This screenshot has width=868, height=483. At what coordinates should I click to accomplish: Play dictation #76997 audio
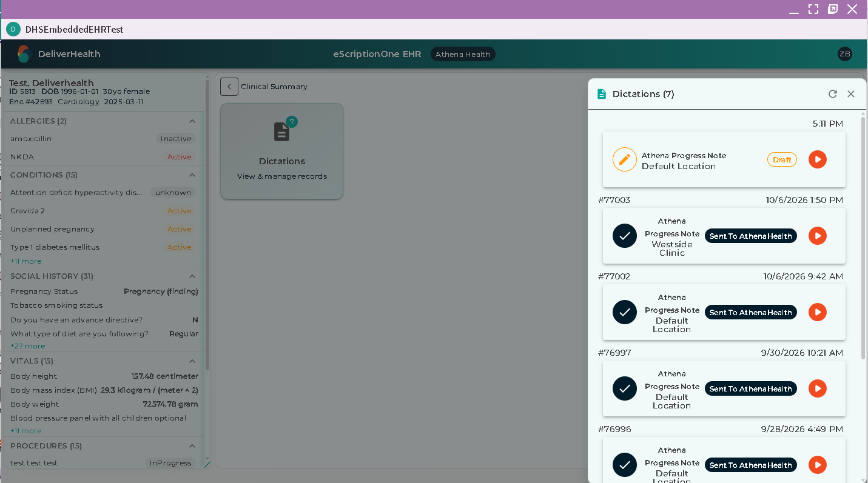pos(818,388)
